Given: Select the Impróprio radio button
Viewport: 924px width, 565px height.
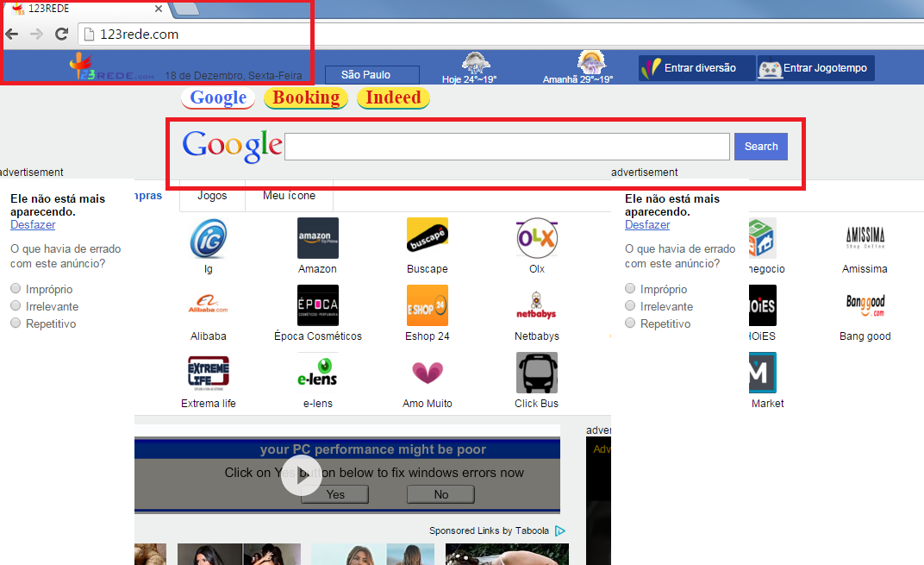Looking at the screenshot, I should tap(15, 289).
